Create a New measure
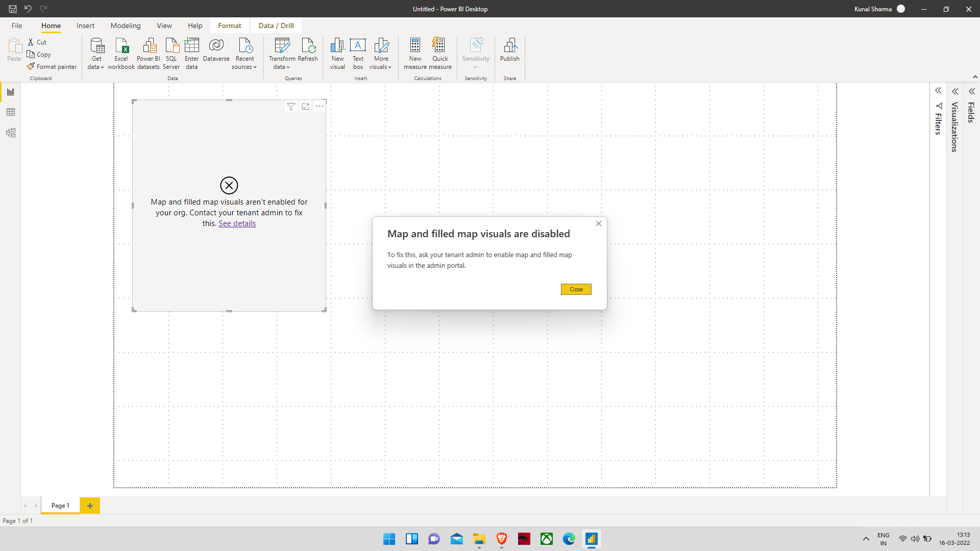This screenshot has height=551, width=980. [x=415, y=53]
